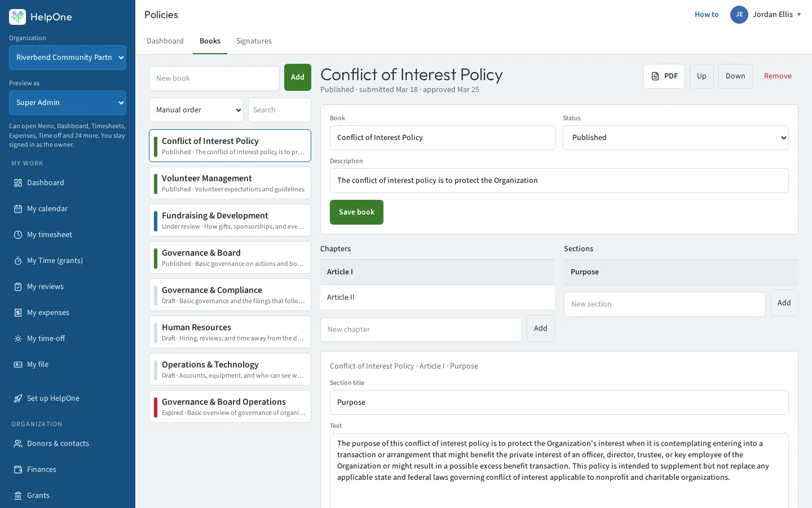Select the Article II chapter

click(x=438, y=297)
